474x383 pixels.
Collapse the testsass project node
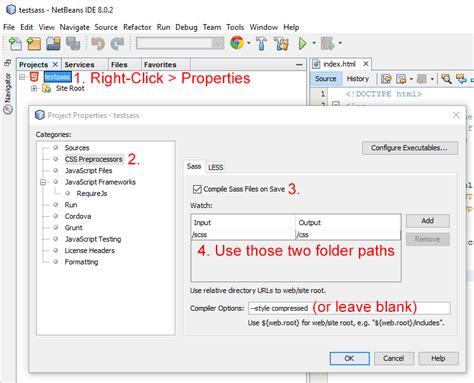(22, 77)
